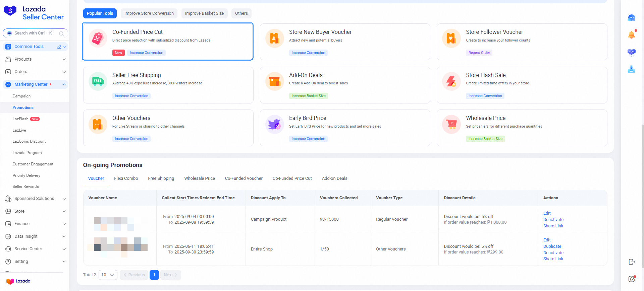Switch to the Add-on Deals tab

(335, 178)
